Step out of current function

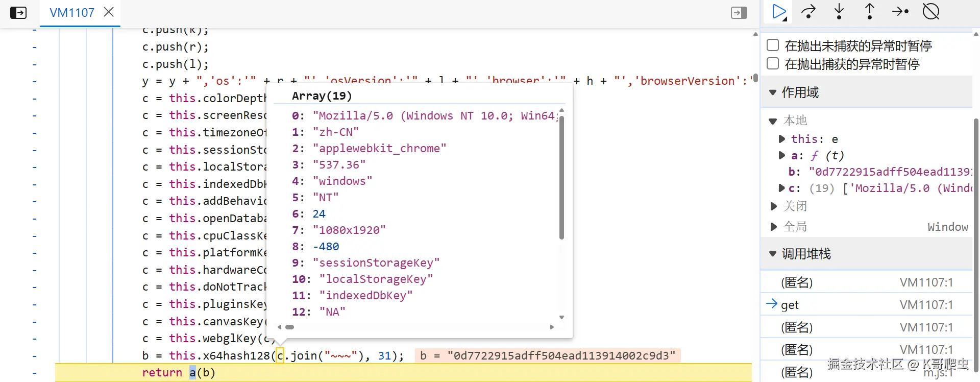pyautogui.click(x=870, y=11)
